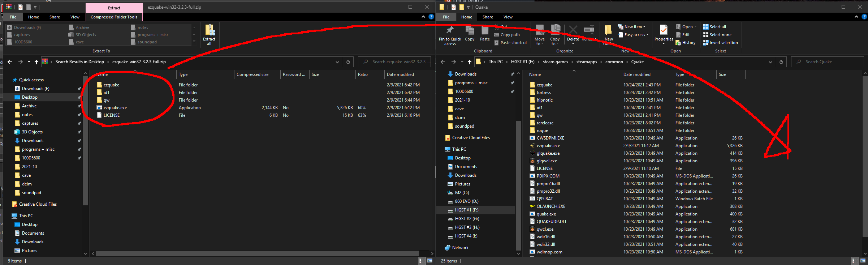The height and width of the screenshot is (265, 868).
Task: Click Invert selection in the Quake ribbon
Action: pos(720,43)
